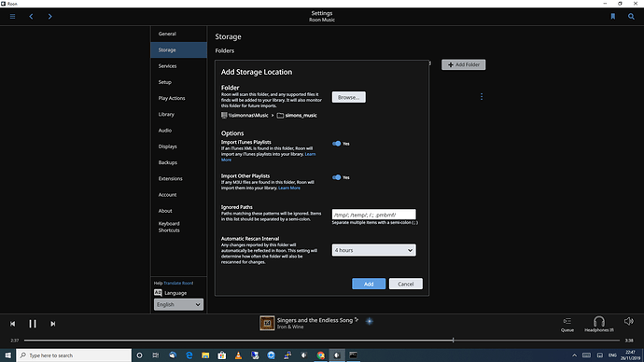644x362 pixels.
Task: Click Cortana circle on the taskbar
Action: [x=139, y=355]
